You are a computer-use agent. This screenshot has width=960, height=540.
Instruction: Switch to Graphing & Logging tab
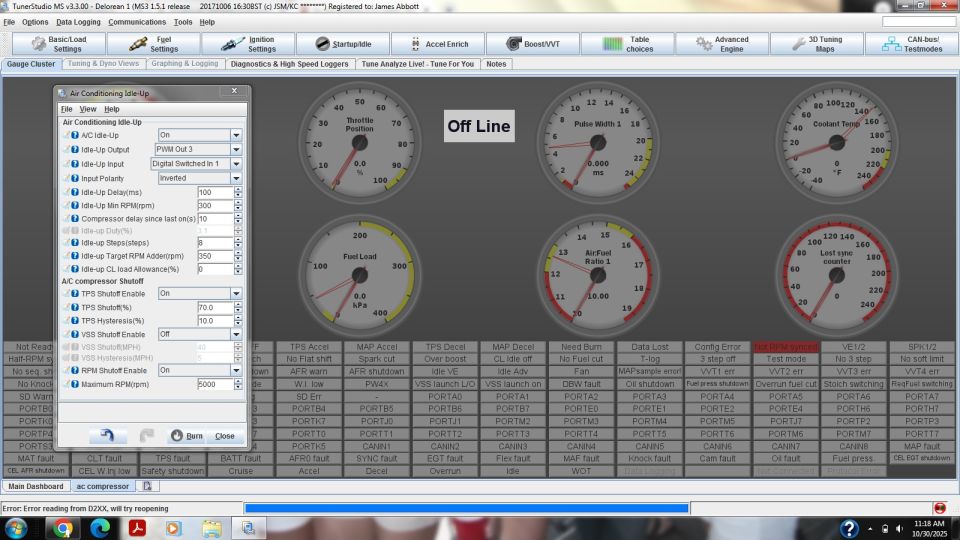point(185,64)
